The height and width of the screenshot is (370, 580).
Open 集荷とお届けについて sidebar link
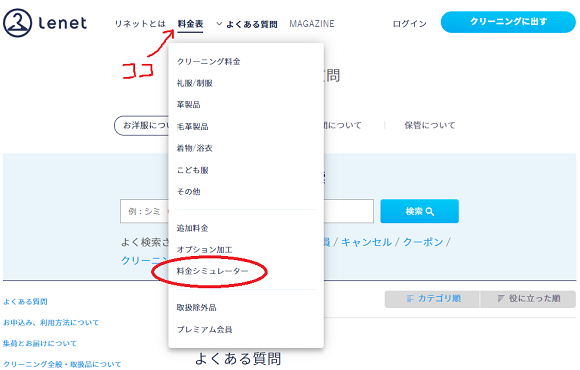[x=40, y=343]
